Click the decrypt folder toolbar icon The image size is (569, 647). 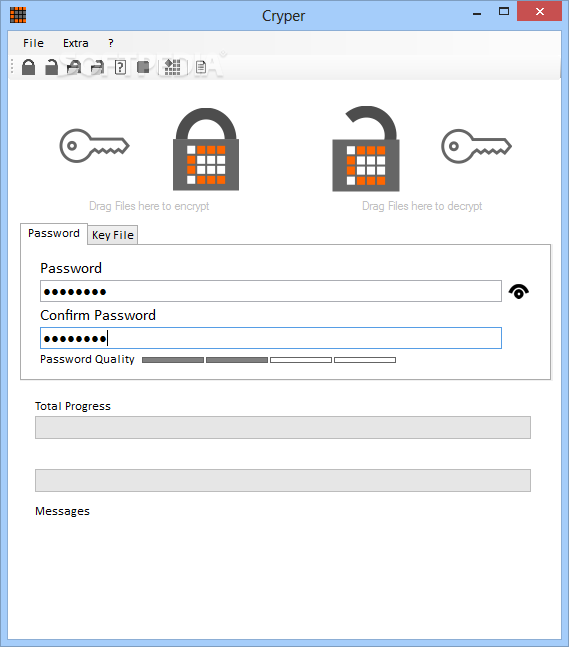click(97, 67)
